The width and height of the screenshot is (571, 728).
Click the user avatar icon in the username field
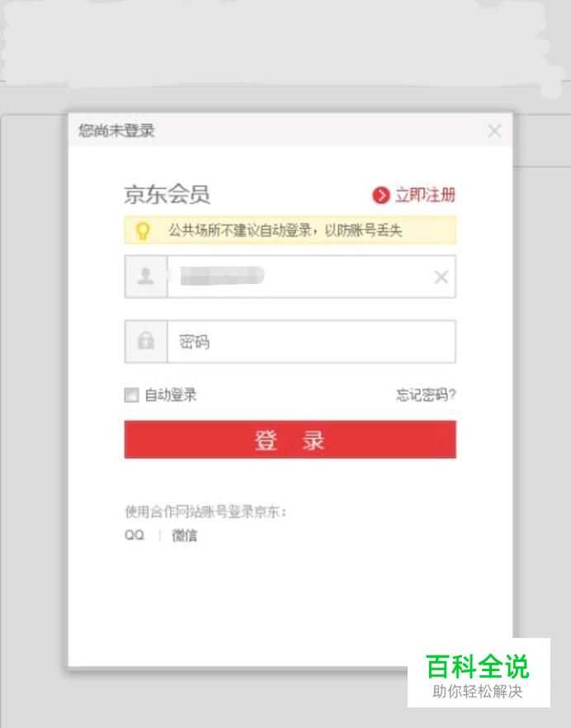[146, 277]
